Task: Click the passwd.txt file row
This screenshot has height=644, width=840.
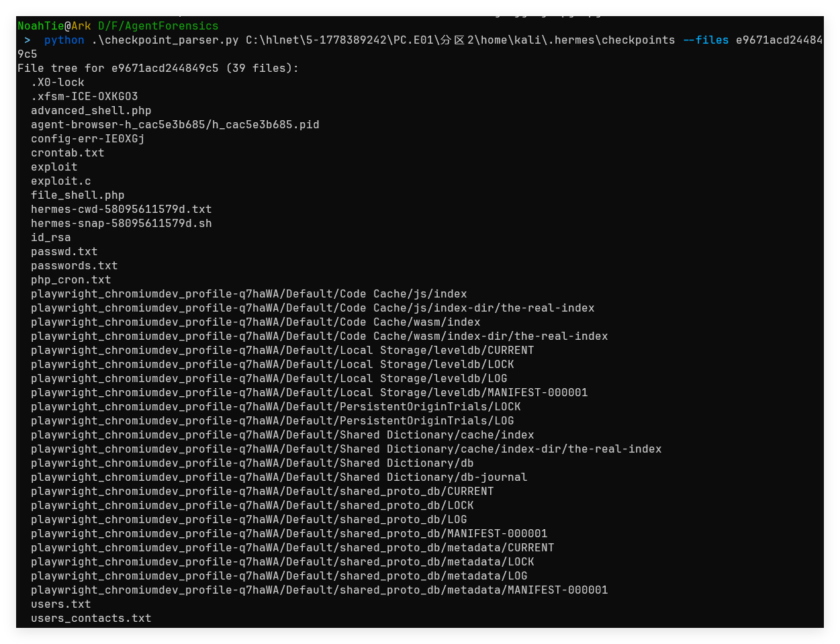Action: pos(64,252)
